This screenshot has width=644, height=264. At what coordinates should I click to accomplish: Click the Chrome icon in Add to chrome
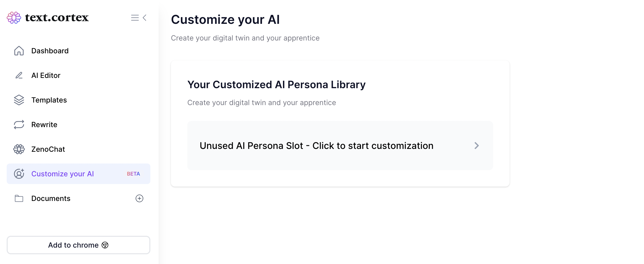[105, 245]
